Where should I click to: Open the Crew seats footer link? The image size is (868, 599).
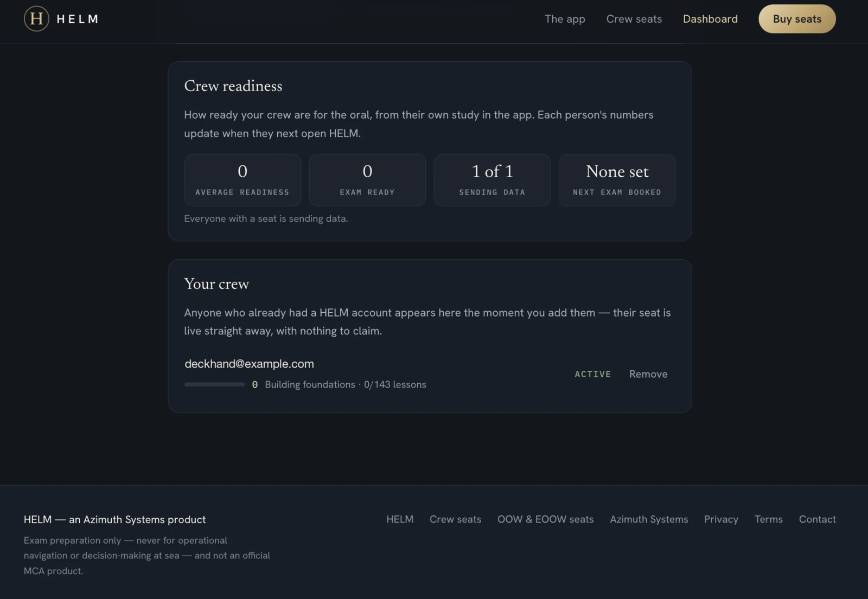455,519
